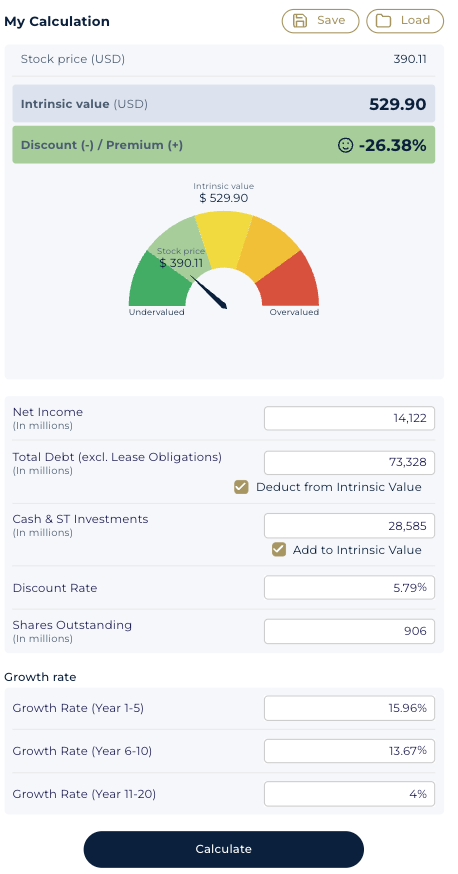This screenshot has width=458, height=874.
Task: Click the Discount Rate input field
Action: coord(349,587)
